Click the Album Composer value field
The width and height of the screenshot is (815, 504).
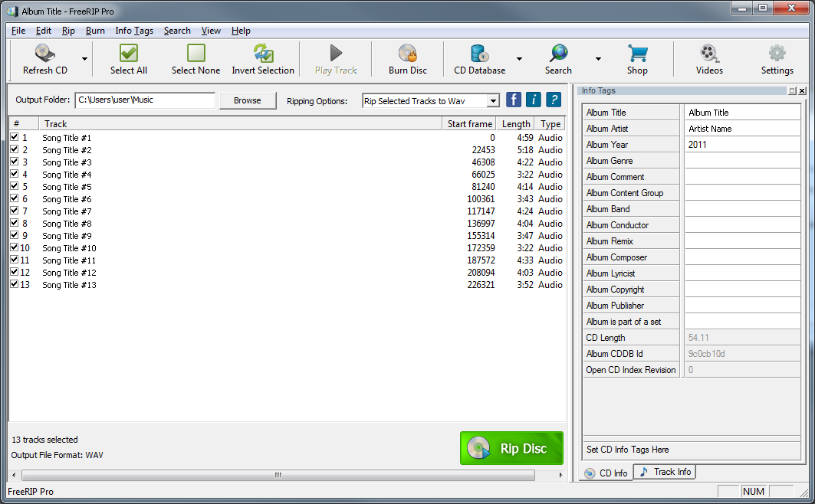742,257
